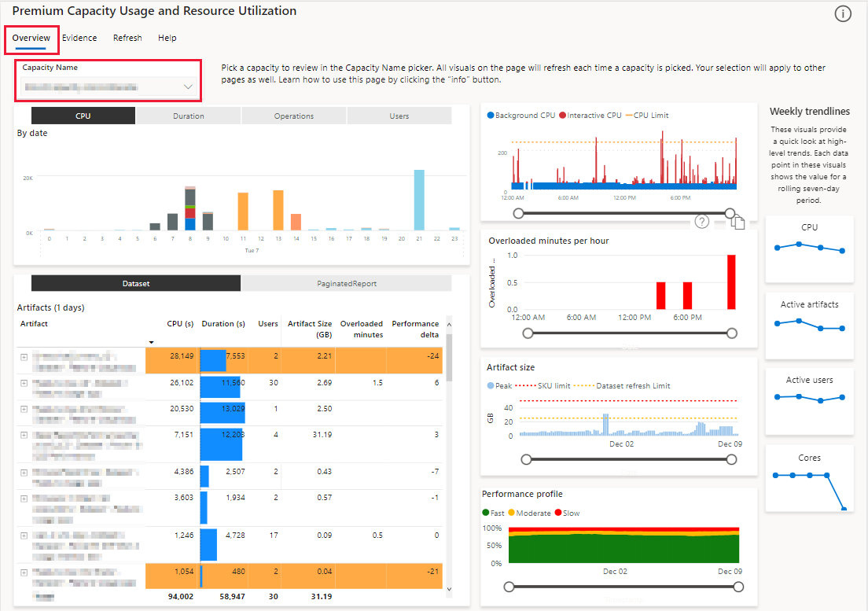Click the help question mark on the CPU chart

click(702, 222)
